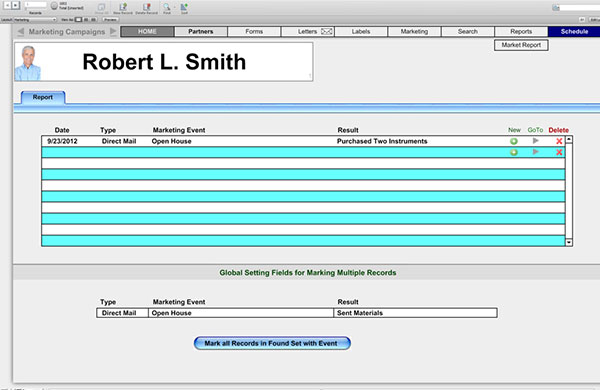600x390 pixels.
Task: Open the Partners navigation tab
Action: (201, 31)
